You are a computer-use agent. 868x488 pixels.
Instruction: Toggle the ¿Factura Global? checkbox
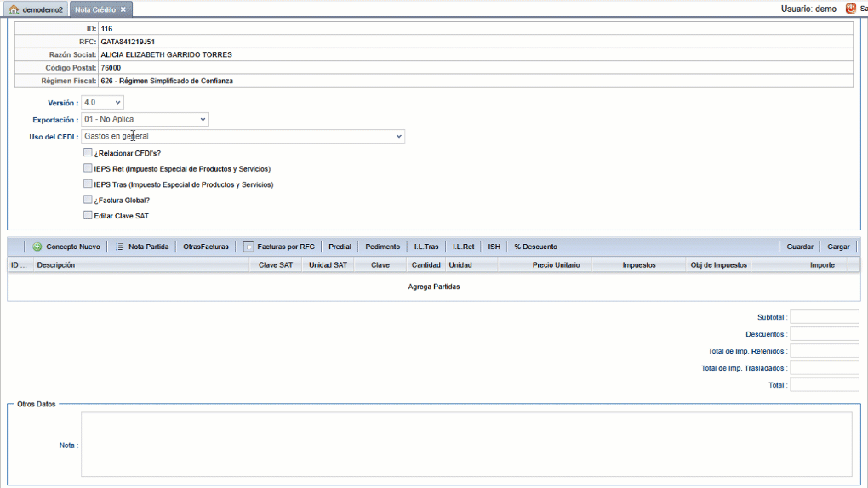88,200
